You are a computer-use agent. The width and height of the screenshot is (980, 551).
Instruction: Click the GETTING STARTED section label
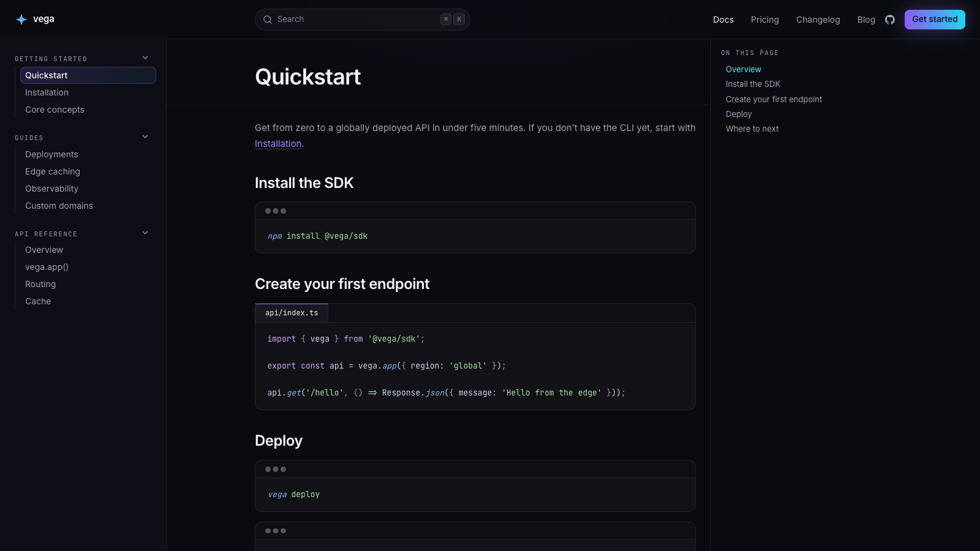[x=51, y=59]
